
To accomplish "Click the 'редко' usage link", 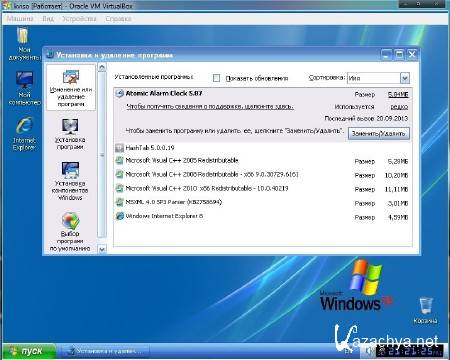I will point(399,107).
